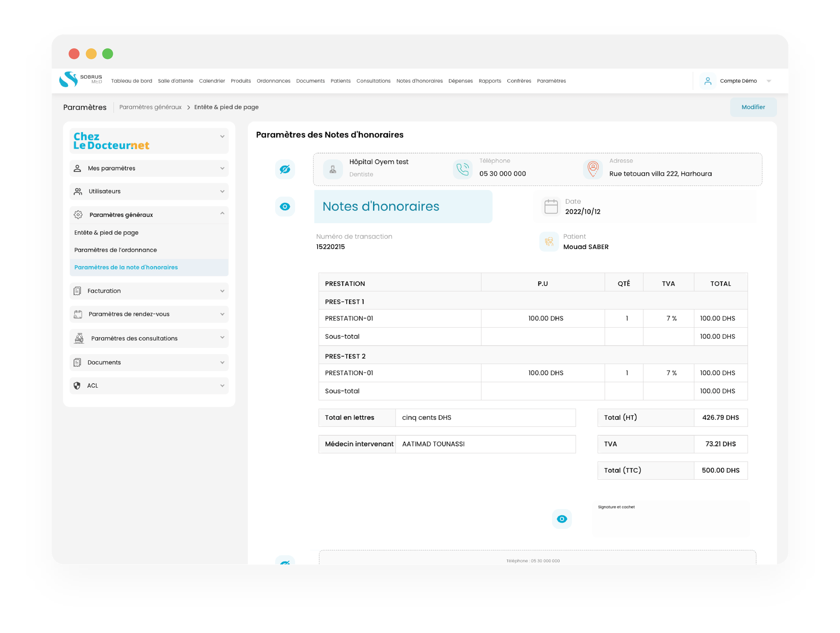Click the Patient icon beside Mouad SABER
Viewport: 840px width, 633px height.
549,241
